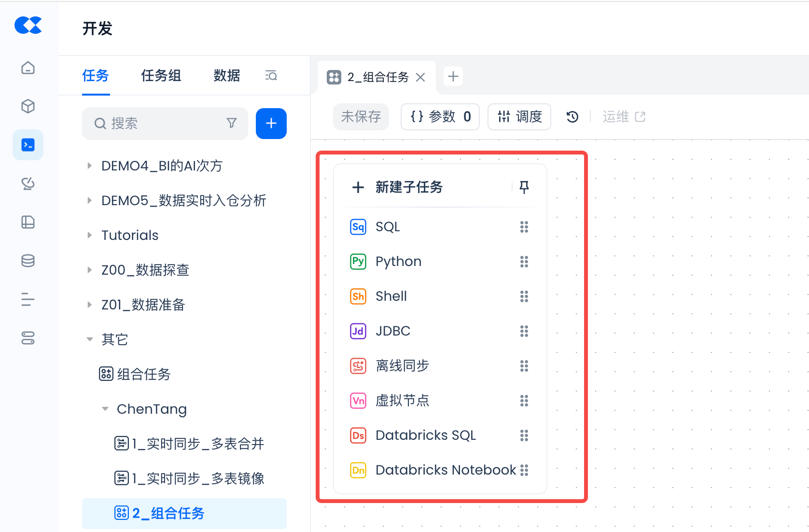Open 1_实时同步_多表合并 task in tree
This screenshot has height=532, width=809.
(198, 444)
